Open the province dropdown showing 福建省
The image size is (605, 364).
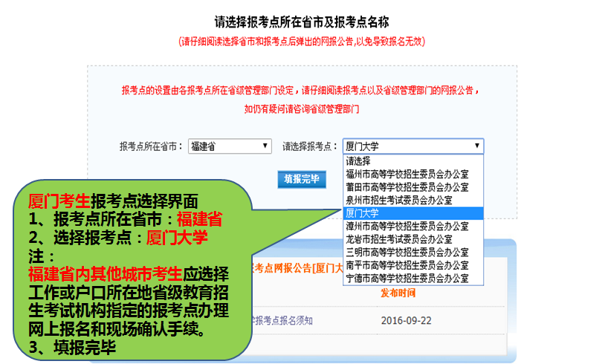click(x=229, y=146)
